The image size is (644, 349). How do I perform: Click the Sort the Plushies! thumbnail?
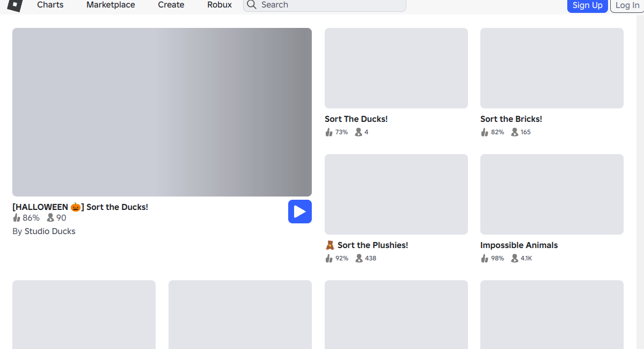[x=396, y=194]
